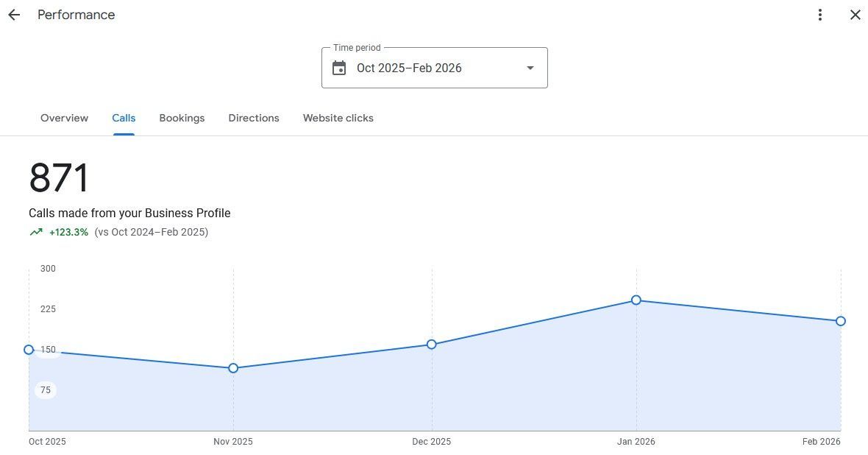The width and height of the screenshot is (868, 455).
Task: Click the calendar icon in Time period
Action: [339, 68]
